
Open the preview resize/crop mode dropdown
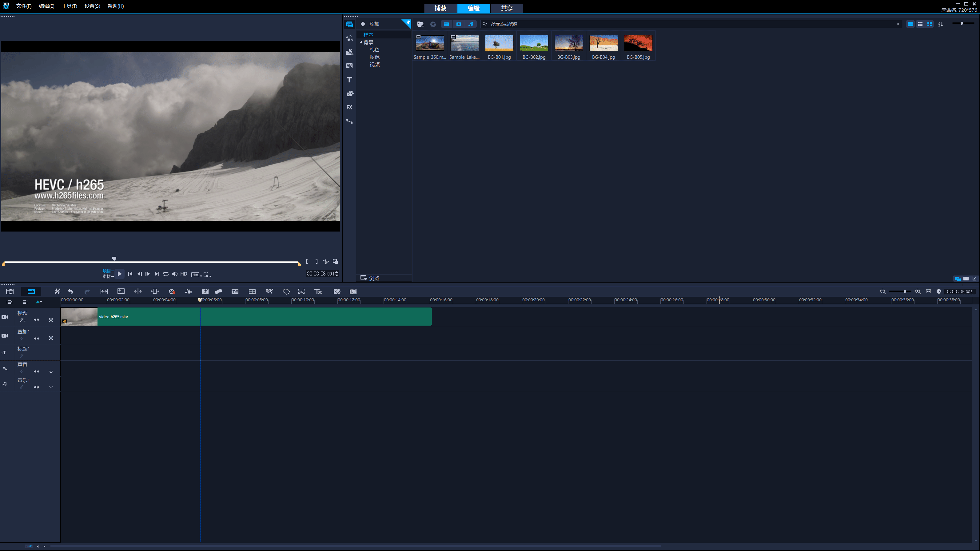(207, 275)
